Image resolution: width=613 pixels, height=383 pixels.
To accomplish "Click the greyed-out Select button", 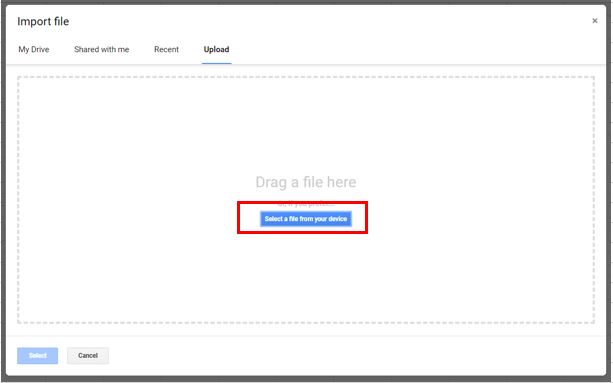I will (38, 356).
